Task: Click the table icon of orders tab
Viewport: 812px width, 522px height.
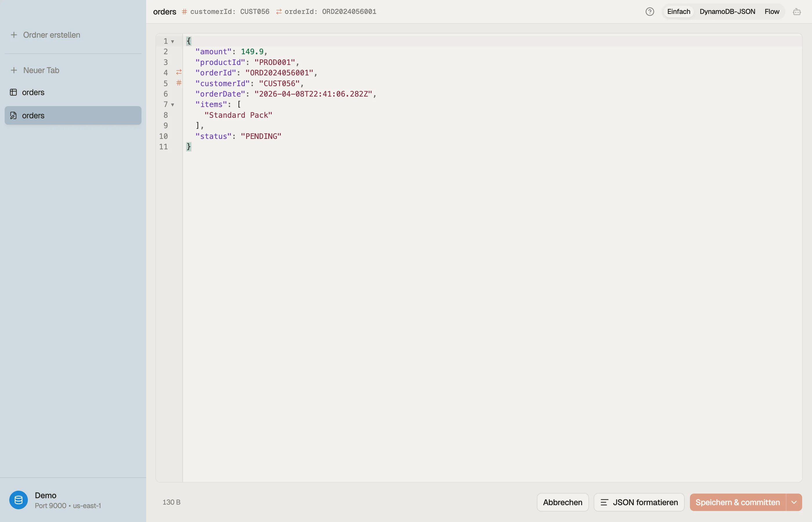Action: coord(13,92)
